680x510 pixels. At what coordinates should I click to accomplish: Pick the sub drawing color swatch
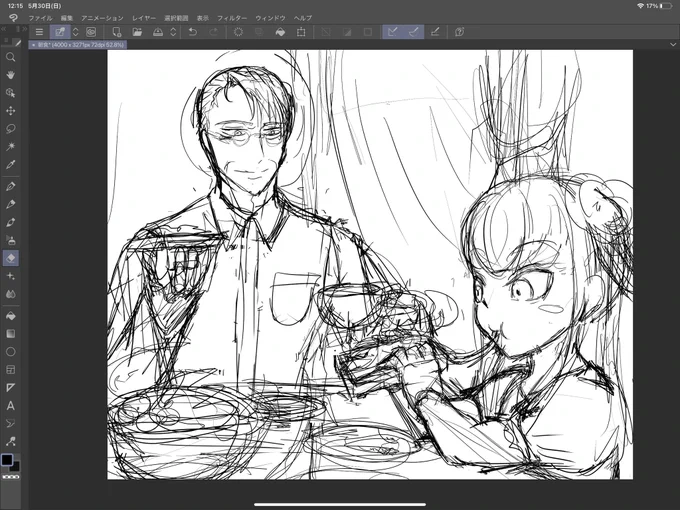15,467
